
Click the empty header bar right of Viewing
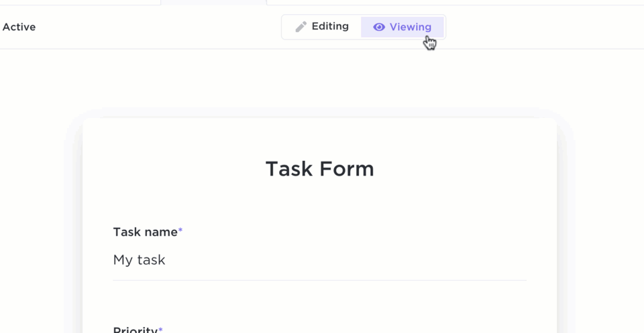(543, 27)
